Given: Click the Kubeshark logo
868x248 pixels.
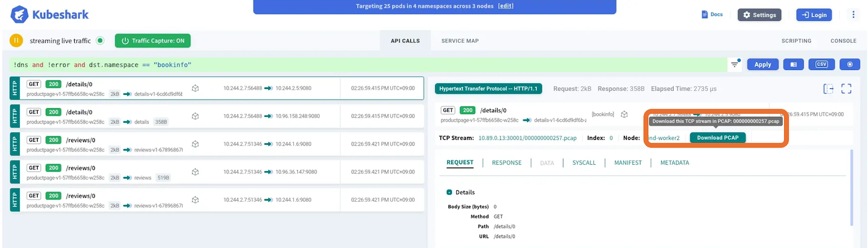Looking at the screenshot, I should point(50,14).
